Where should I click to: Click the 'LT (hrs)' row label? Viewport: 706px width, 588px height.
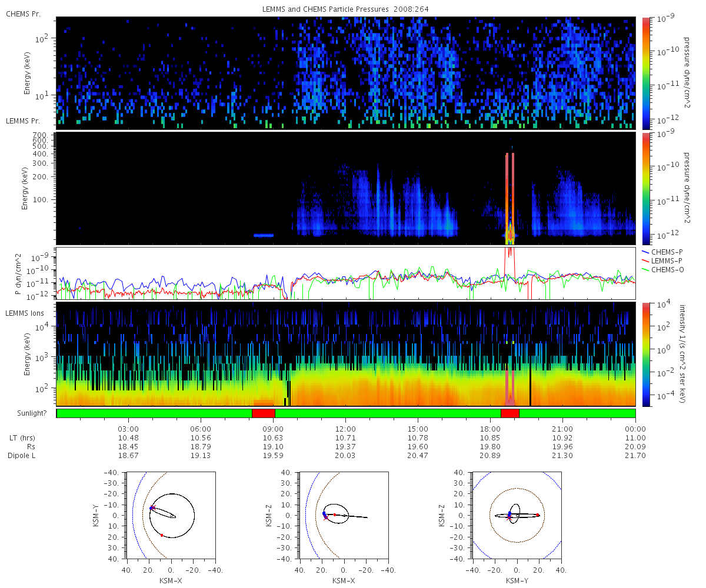tap(22, 438)
